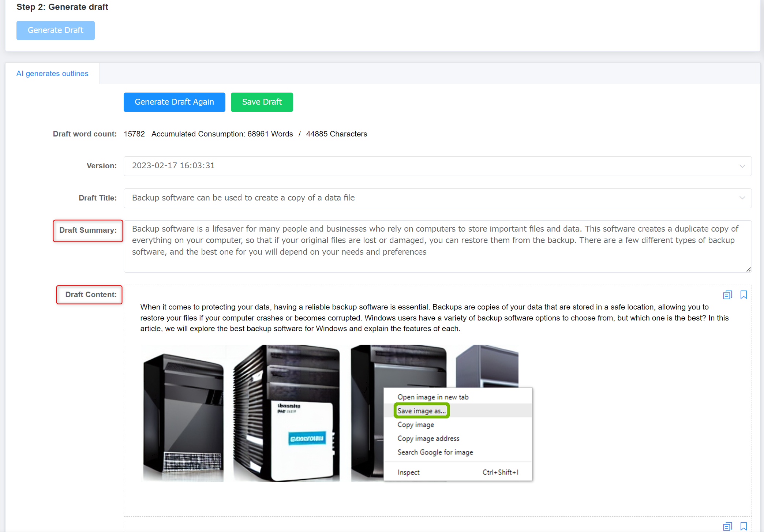Click the copy icon above the first draft paragraph
Screen dimensions: 764x532
pos(727,295)
